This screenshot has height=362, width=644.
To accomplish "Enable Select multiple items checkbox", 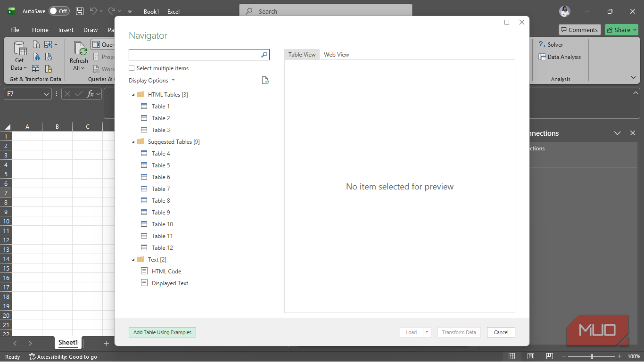I will (x=132, y=68).
